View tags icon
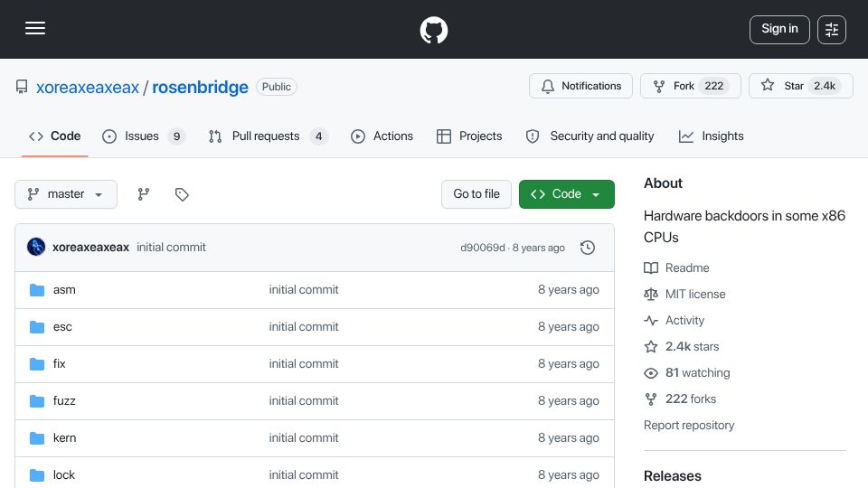868x488 pixels. 182,194
